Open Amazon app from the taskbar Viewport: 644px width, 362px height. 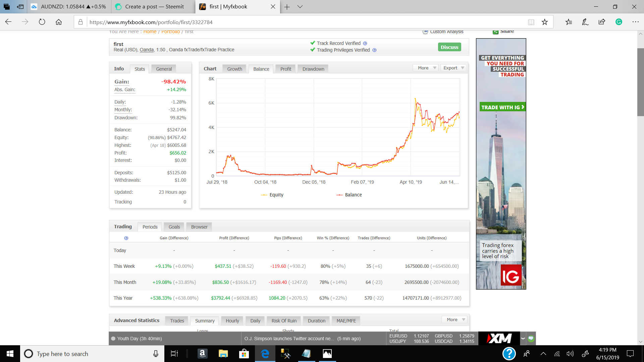[x=202, y=354]
